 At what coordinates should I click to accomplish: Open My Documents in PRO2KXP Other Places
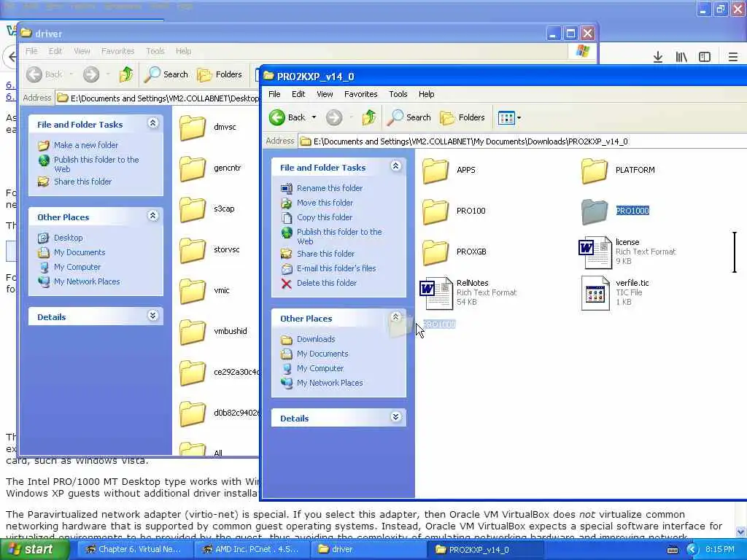tap(322, 354)
